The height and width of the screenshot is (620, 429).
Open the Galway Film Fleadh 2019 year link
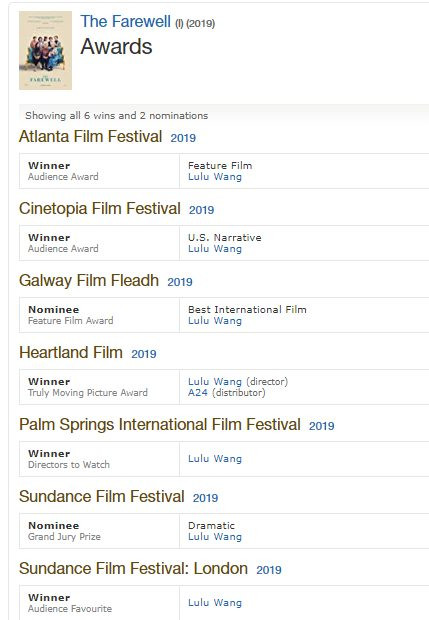(180, 282)
